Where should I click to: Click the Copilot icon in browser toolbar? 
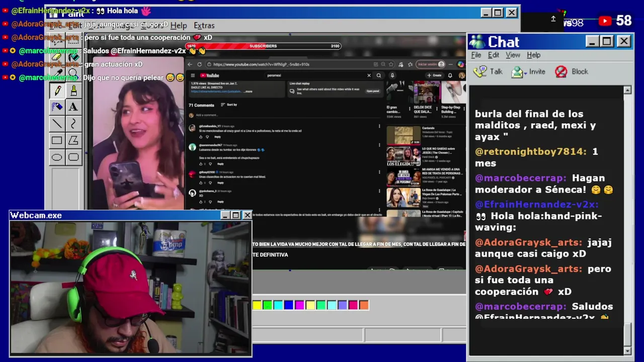[x=461, y=64]
